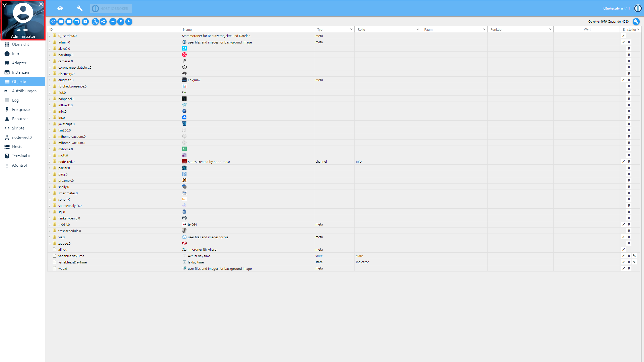Click the expand all folders icon
Image resolution: width=644 pixels, height=362 pixels.
coord(69,22)
